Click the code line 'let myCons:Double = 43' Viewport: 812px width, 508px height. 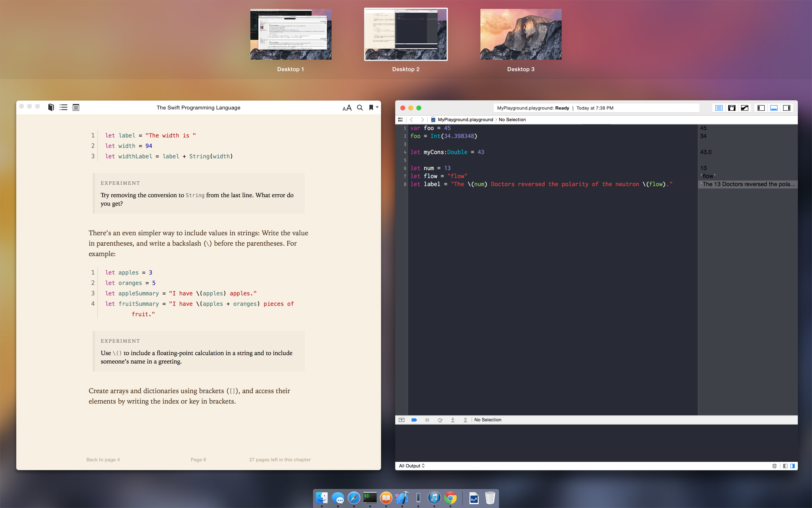[x=447, y=152]
